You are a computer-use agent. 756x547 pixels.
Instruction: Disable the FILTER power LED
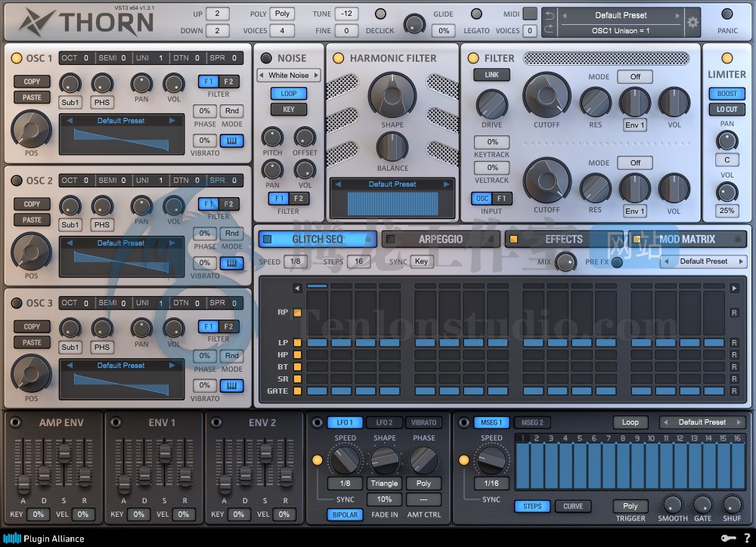coord(473,58)
